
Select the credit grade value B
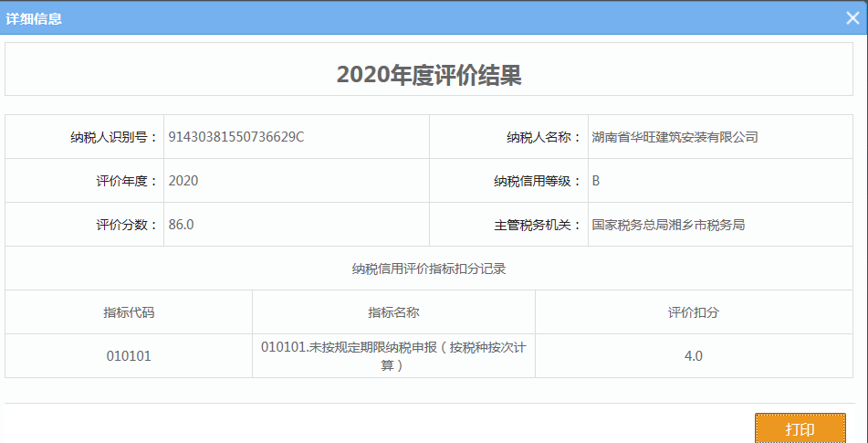[x=596, y=181]
